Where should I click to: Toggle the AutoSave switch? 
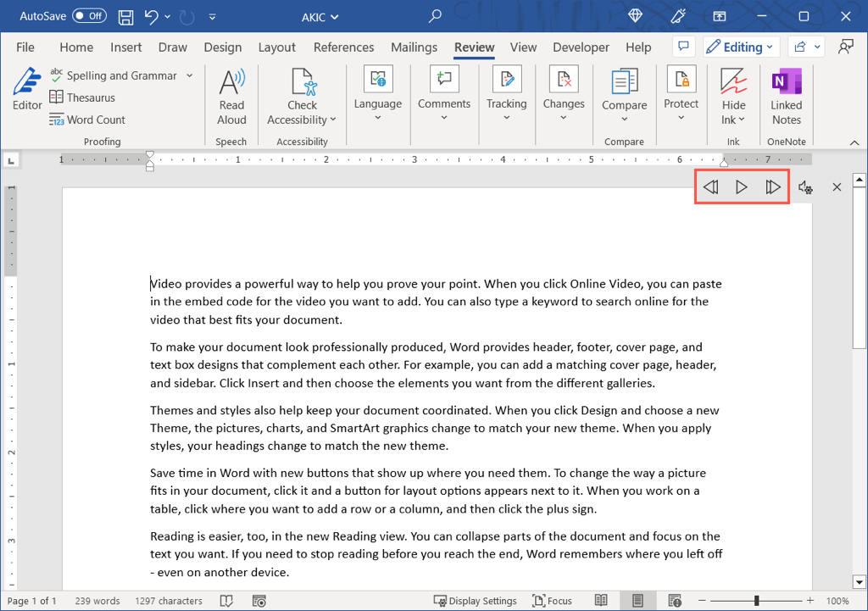click(x=89, y=16)
